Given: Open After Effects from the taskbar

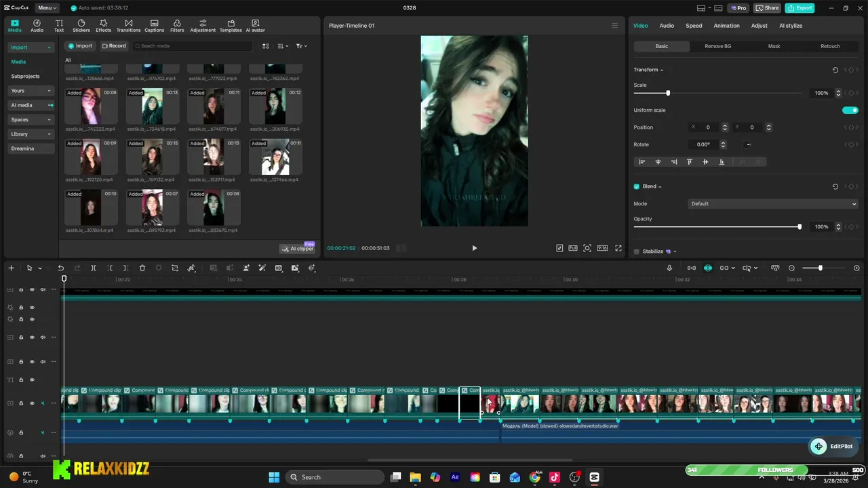Looking at the screenshot, I should pyautogui.click(x=455, y=477).
